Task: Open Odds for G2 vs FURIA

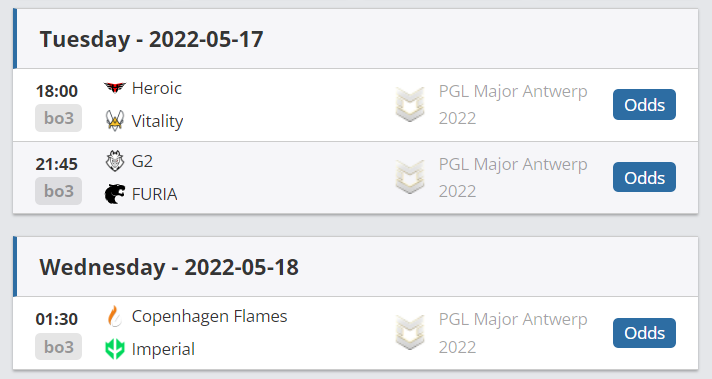Action: point(644,177)
